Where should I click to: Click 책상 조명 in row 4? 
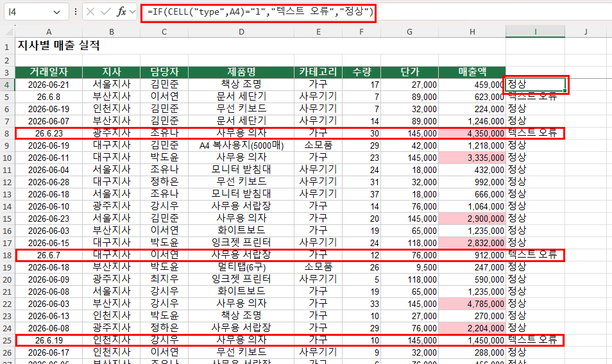click(241, 85)
